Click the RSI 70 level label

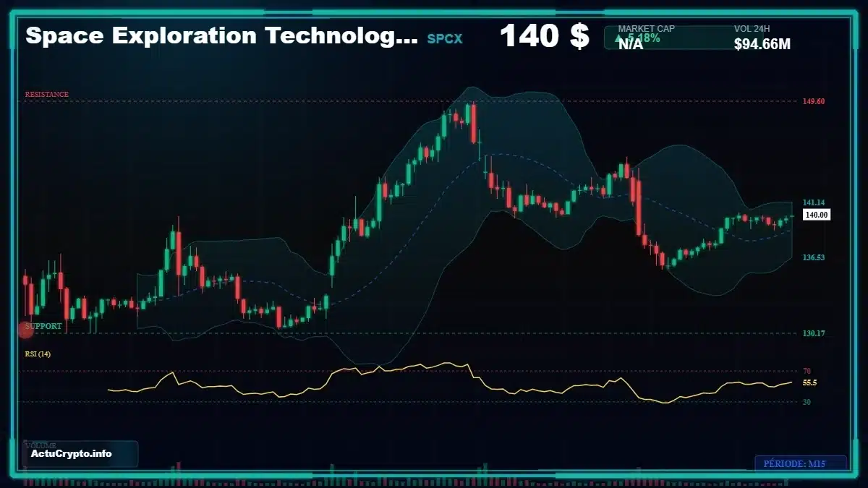pos(807,371)
